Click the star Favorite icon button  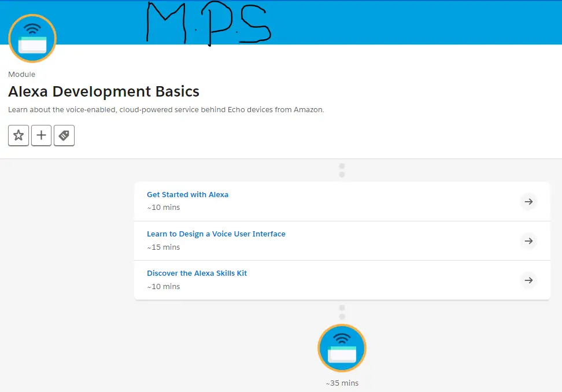(x=19, y=136)
